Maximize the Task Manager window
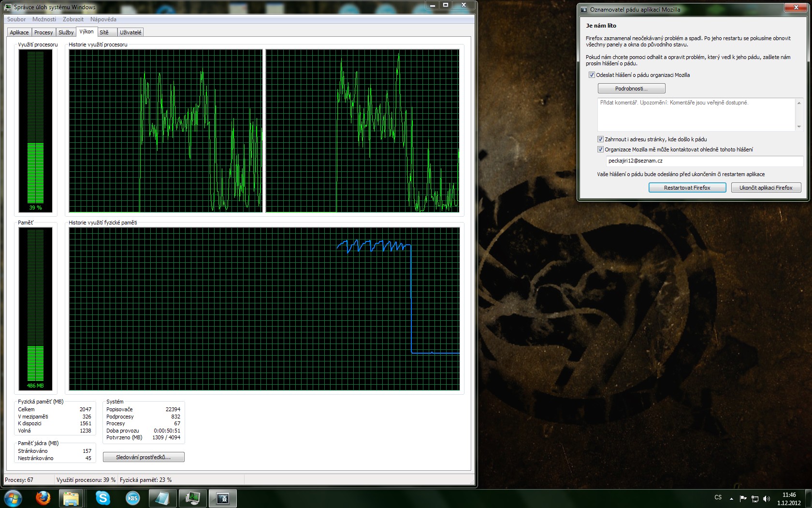The height and width of the screenshot is (508, 812). click(446, 5)
